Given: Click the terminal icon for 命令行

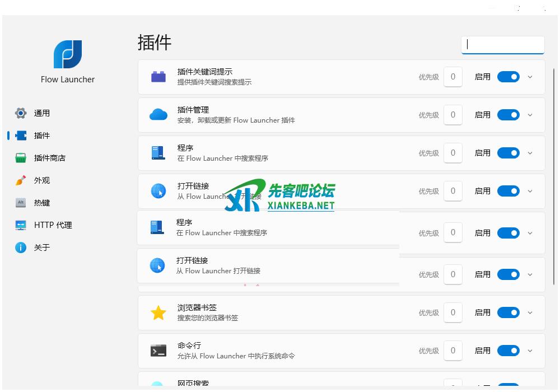Looking at the screenshot, I should coord(158,351).
